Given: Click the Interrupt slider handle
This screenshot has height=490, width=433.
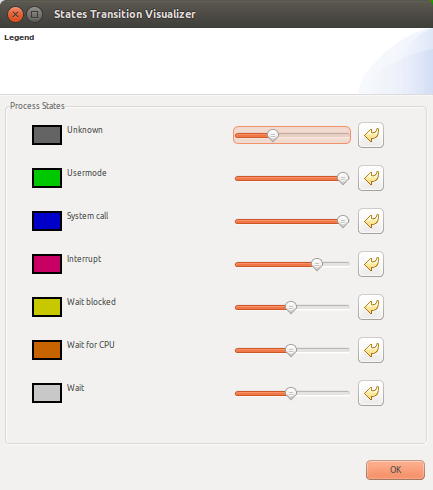Looking at the screenshot, I should tap(317, 264).
